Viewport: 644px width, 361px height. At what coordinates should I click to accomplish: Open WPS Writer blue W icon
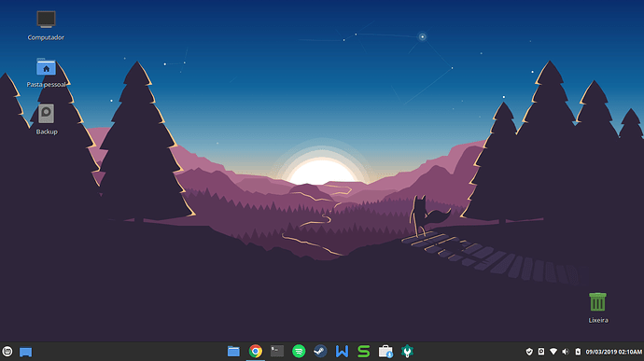342,352
